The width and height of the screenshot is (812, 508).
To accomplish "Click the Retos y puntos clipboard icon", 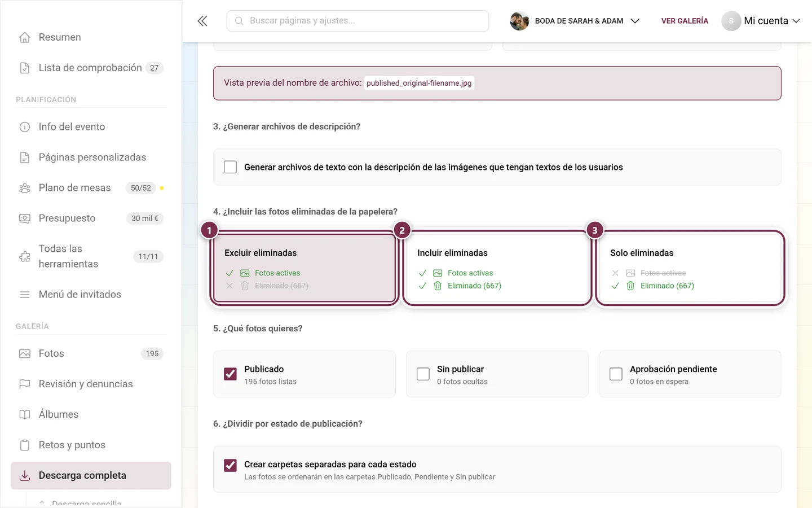I will tap(25, 445).
